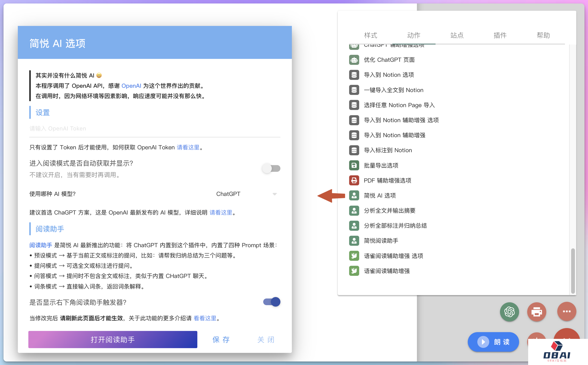This screenshot has width=588, height=365.
Task: Click database icon beside 导入到 Notion 选项
Action: click(x=354, y=75)
